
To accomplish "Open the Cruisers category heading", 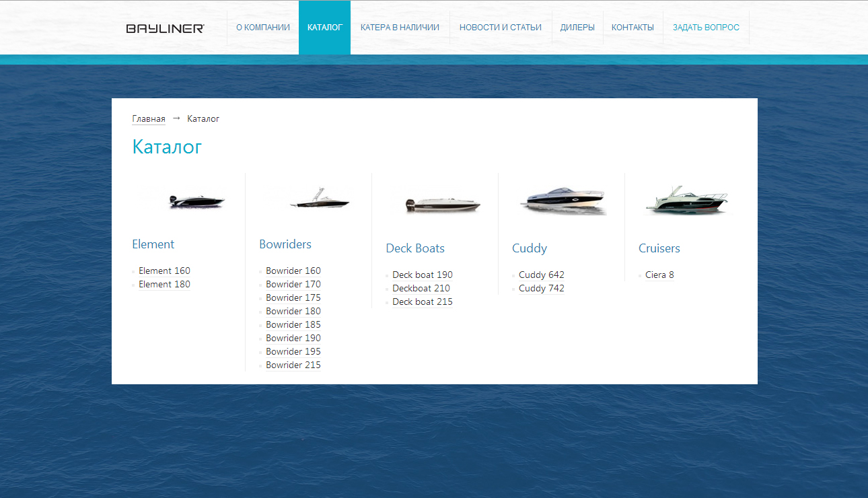I will click(x=659, y=248).
